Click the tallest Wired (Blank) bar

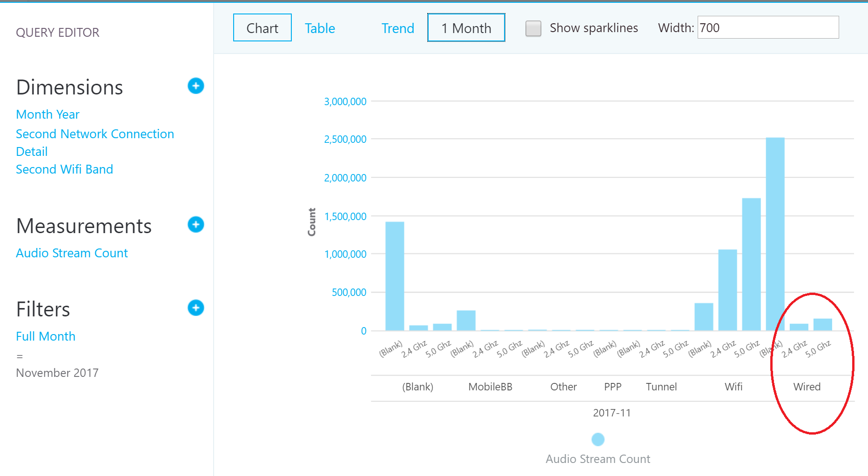(x=775, y=234)
